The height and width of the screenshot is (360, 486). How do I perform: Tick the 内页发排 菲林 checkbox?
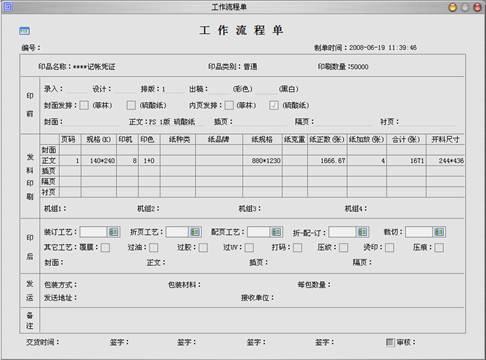[x=229, y=105]
